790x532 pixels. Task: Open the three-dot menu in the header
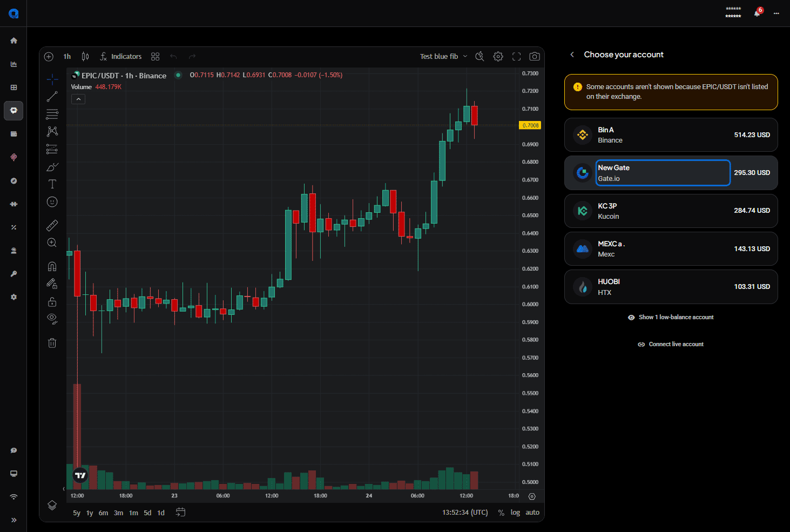click(776, 13)
